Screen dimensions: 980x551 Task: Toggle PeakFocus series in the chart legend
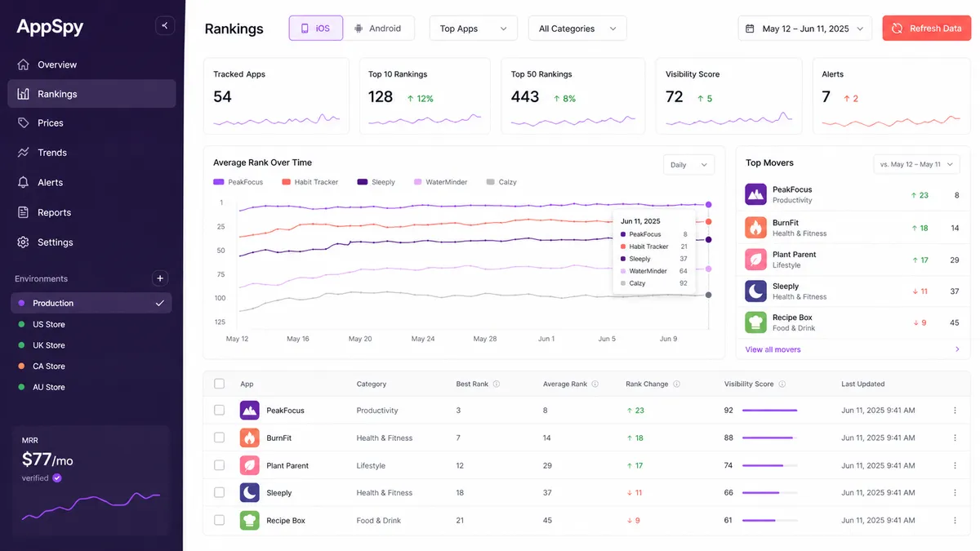[x=238, y=182]
